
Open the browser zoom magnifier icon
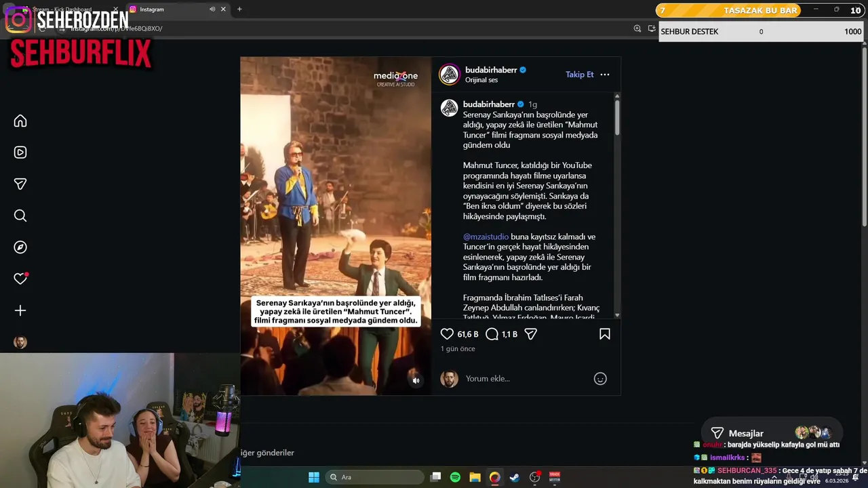click(x=637, y=28)
